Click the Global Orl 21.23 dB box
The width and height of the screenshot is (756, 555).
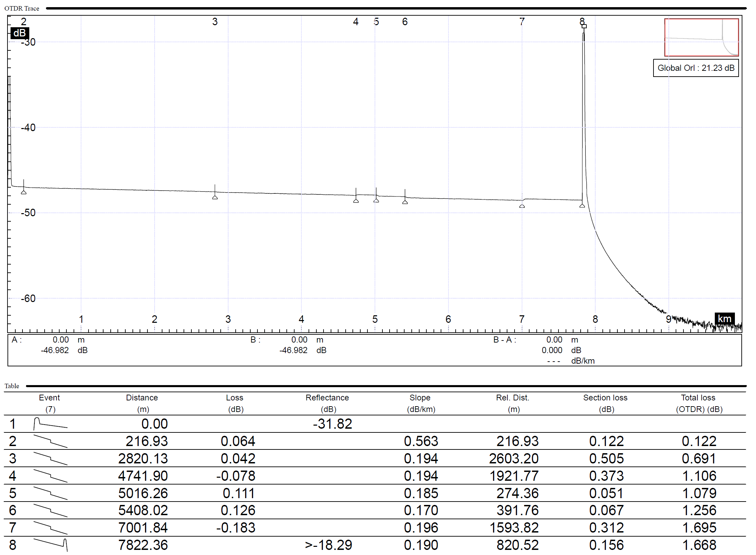(696, 68)
